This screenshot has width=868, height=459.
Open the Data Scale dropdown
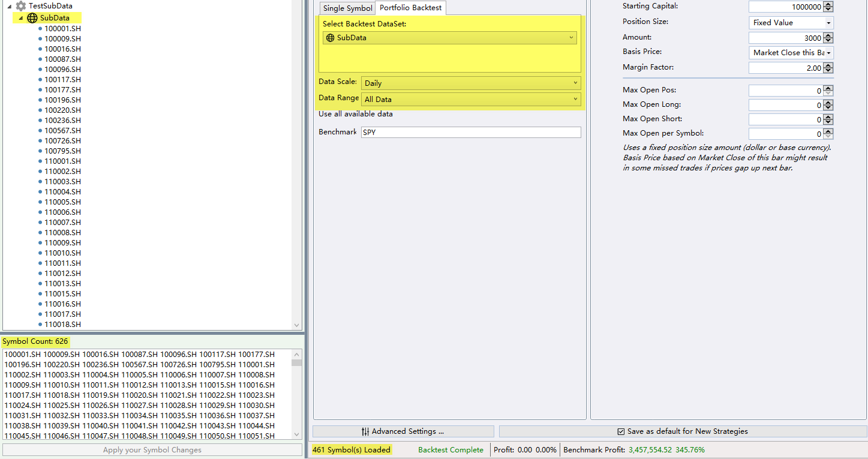470,83
